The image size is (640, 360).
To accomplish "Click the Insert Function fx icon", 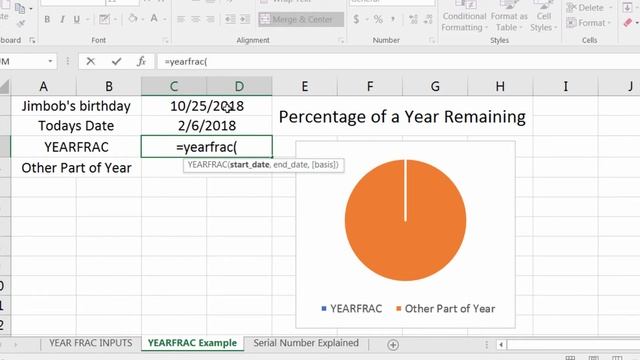I will click(141, 62).
